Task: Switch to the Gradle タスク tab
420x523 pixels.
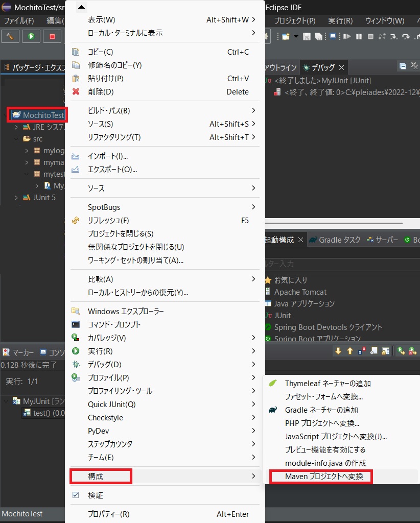Action: (x=335, y=240)
